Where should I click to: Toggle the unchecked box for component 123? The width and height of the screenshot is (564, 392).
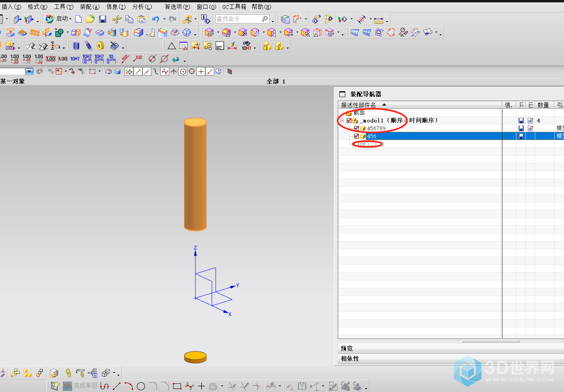tap(356, 144)
